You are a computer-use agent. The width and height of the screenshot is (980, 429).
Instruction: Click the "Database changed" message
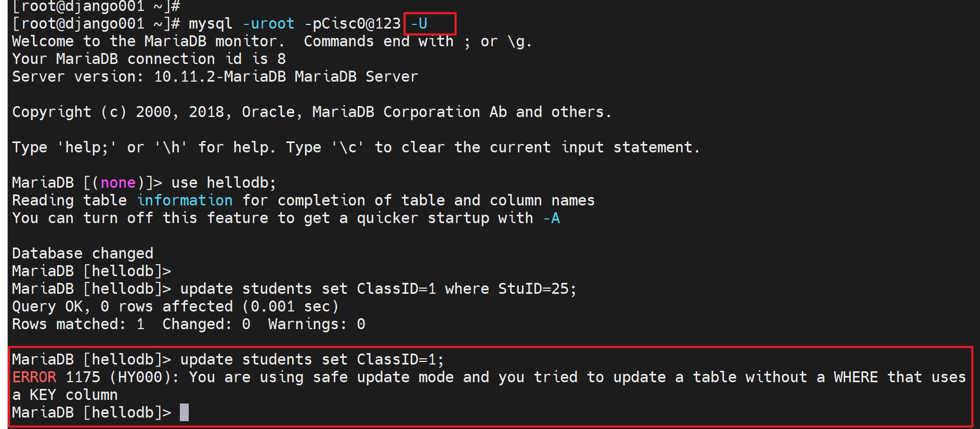coord(83,253)
